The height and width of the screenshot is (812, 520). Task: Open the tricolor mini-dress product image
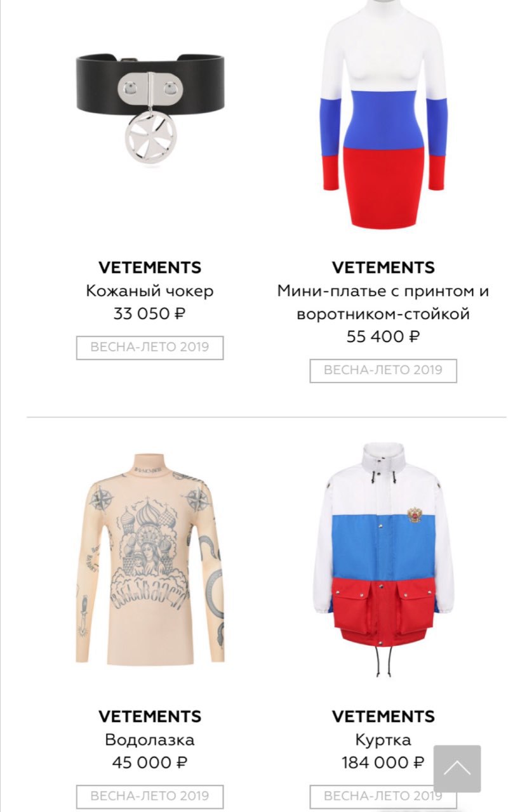pos(383,114)
